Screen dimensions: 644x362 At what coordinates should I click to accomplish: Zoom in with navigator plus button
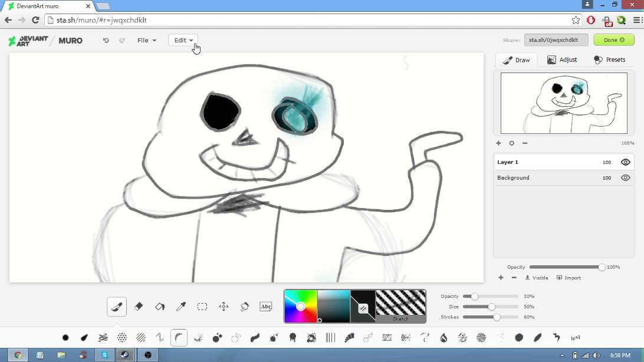point(498,143)
